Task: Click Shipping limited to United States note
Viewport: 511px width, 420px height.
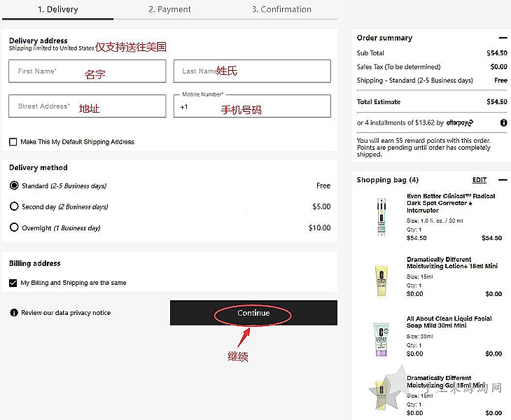Action: click(52, 48)
